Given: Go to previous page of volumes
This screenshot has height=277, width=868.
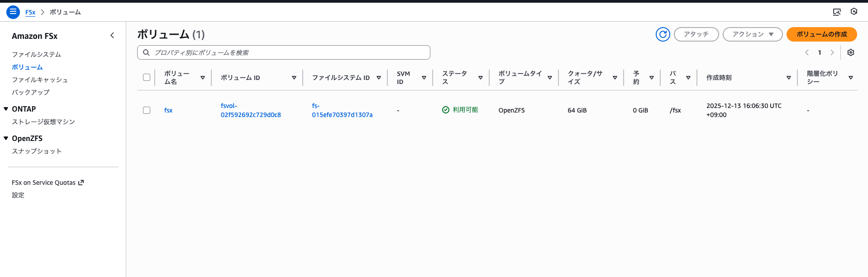Looking at the screenshot, I should point(807,52).
